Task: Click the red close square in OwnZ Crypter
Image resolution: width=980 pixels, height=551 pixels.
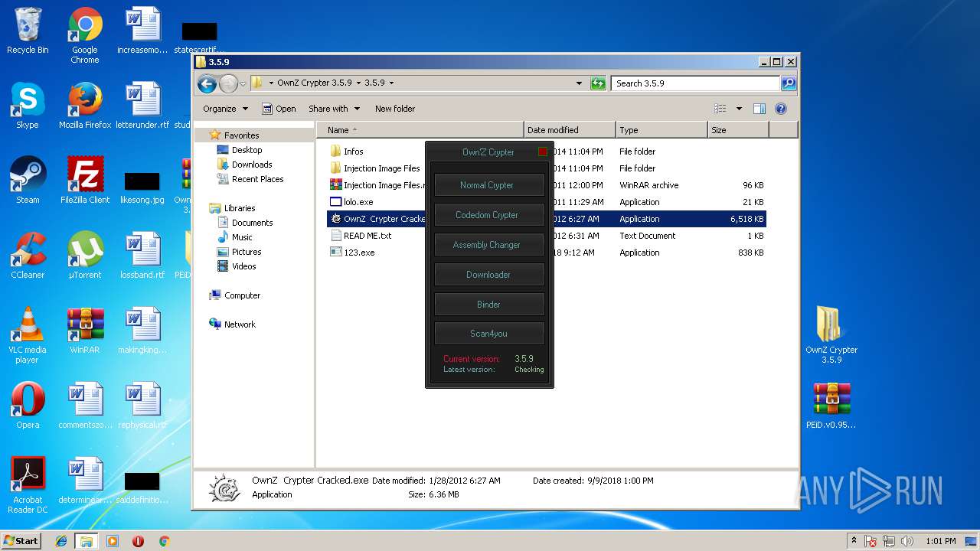Action: pyautogui.click(x=543, y=152)
